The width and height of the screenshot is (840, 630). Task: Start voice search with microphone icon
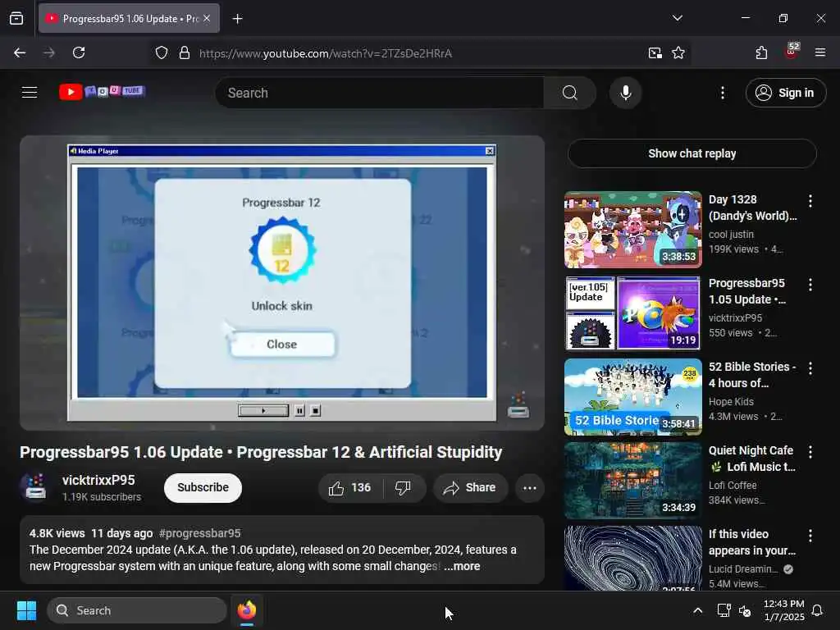[x=625, y=93]
